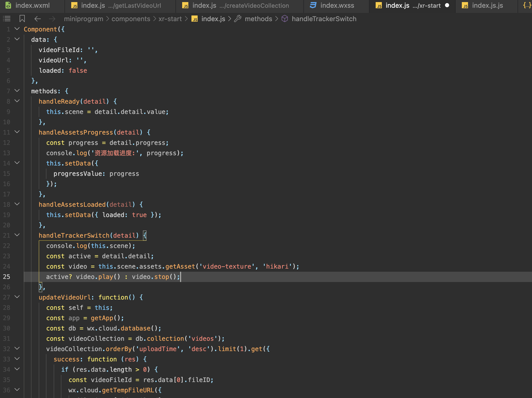Screen dimensions: 532x398
Task: Fold handleAssetsProgress at line 11
Action: pyautogui.click(x=17, y=132)
